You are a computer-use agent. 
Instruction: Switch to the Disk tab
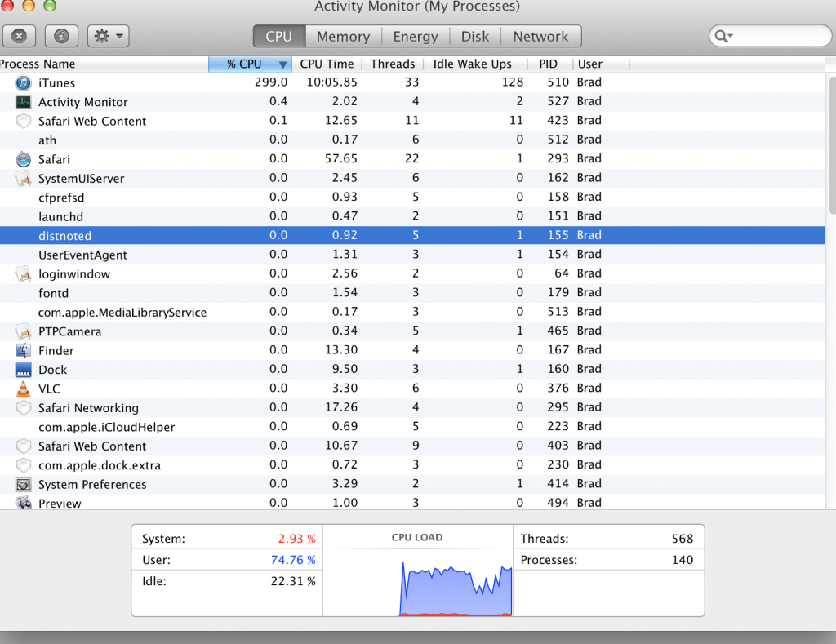tap(475, 36)
